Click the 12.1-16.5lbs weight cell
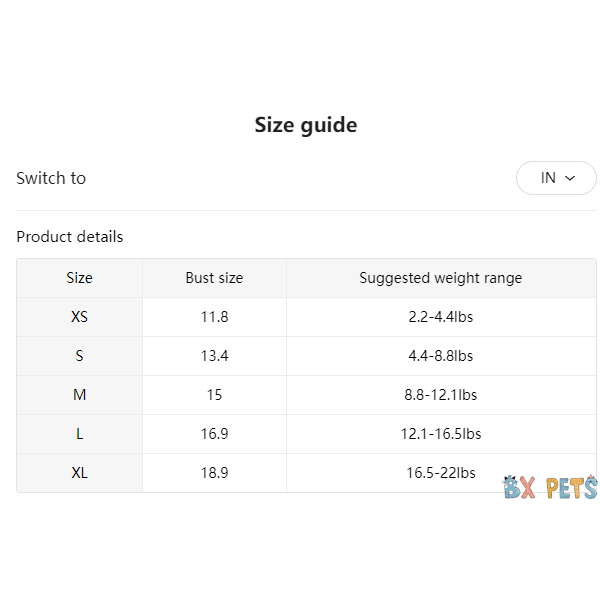The image size is (600, 600). 440,434
